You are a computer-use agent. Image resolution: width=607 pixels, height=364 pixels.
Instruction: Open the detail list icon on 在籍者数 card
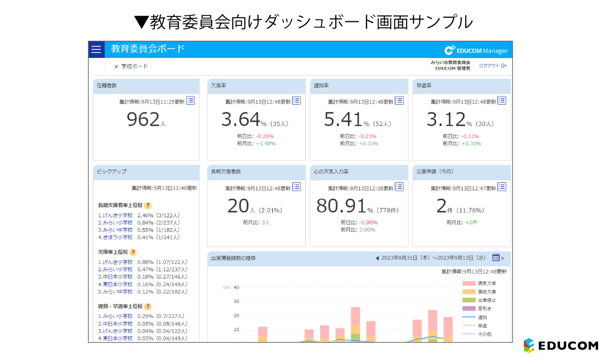click(x=190, y=101)
